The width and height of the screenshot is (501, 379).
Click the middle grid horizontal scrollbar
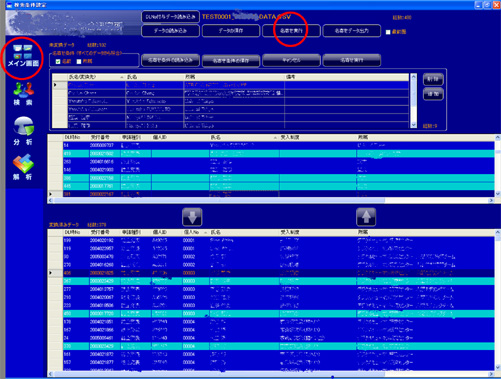point(271,200)
